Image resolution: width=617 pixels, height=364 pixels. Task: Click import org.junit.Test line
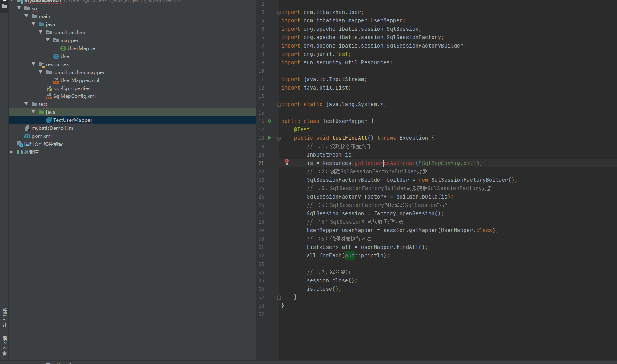coord(316,54)
